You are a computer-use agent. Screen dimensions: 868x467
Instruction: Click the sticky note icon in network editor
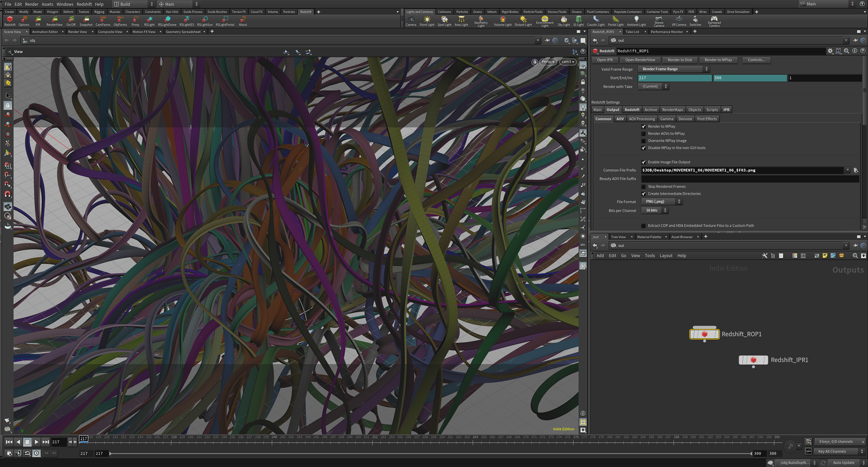coord(825,256)
